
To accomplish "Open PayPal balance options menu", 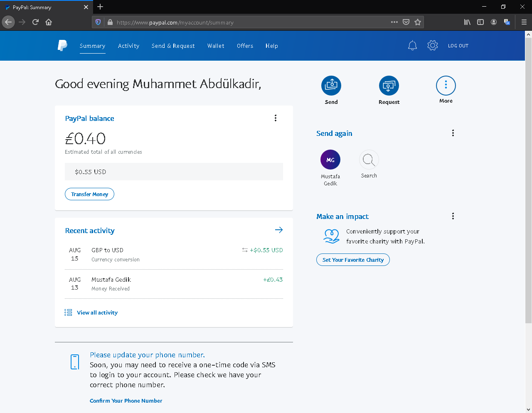I will click(276, 118).
